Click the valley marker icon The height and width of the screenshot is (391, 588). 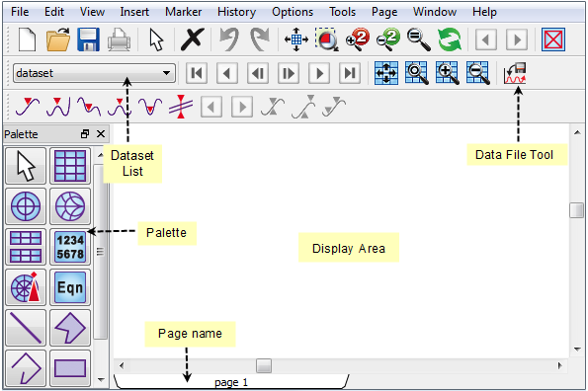point(89,107)
